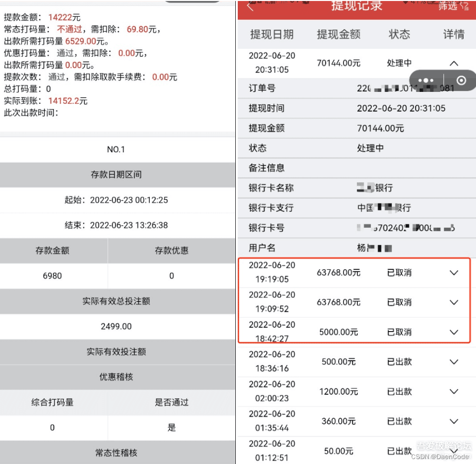476x464 pixels.
Task: Expand the 500.00元 paid record details
Action: pos(453,361)
